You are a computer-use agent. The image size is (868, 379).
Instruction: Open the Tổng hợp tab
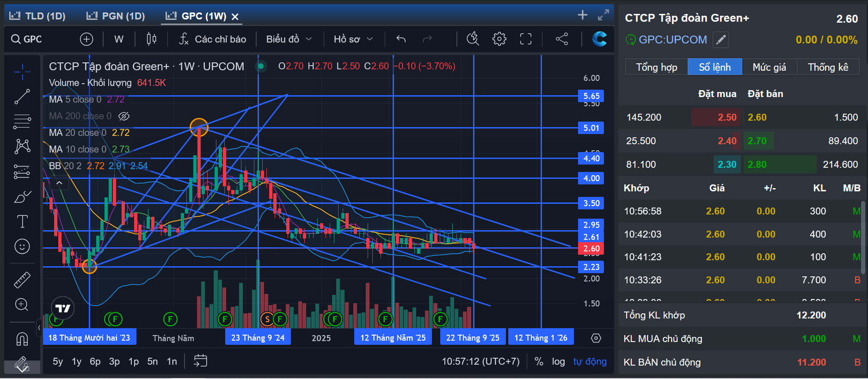coord(656,67)
